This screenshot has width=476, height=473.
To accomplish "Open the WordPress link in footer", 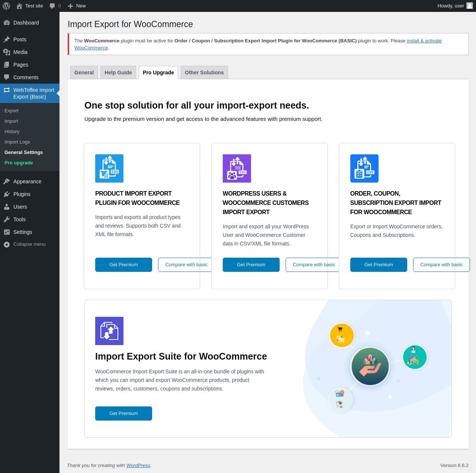I will (x=138, y=466).
